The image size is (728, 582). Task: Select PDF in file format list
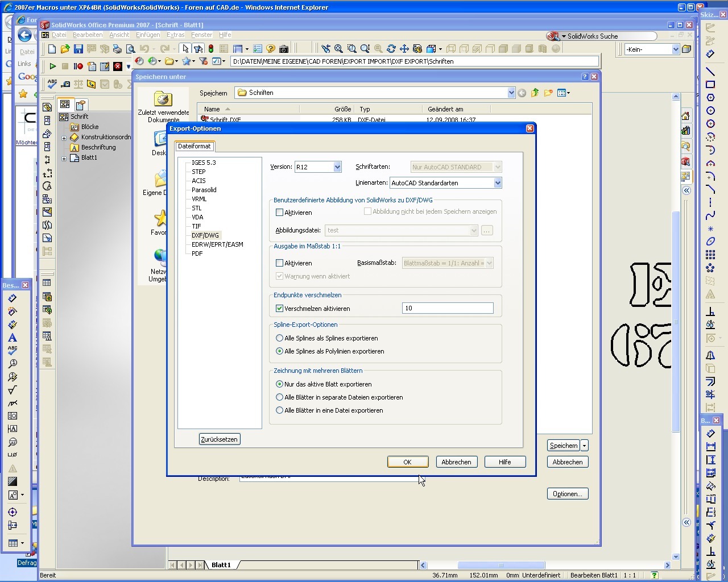(197, 253)
